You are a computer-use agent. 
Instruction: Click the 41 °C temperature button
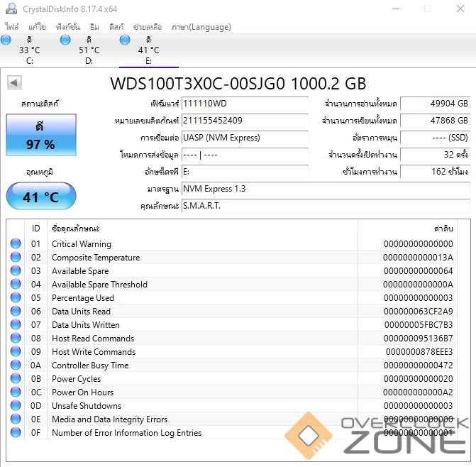(40, 197)
